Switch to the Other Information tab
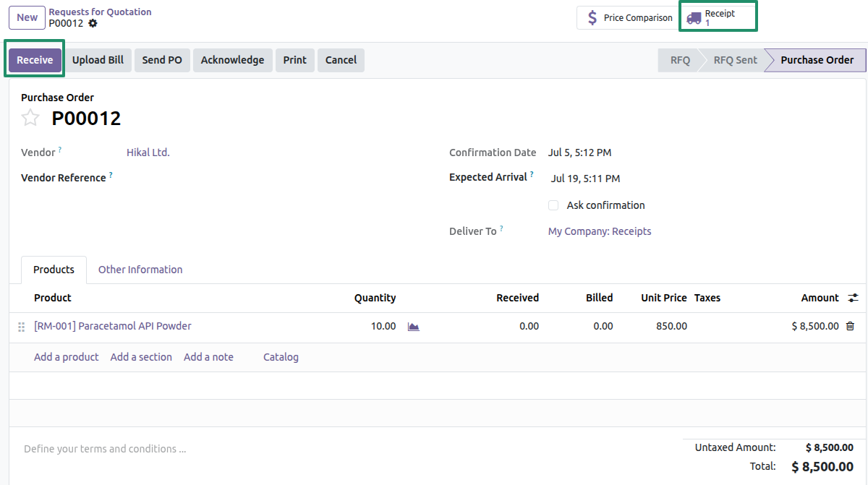868x485 pixels. coord(140,270)
